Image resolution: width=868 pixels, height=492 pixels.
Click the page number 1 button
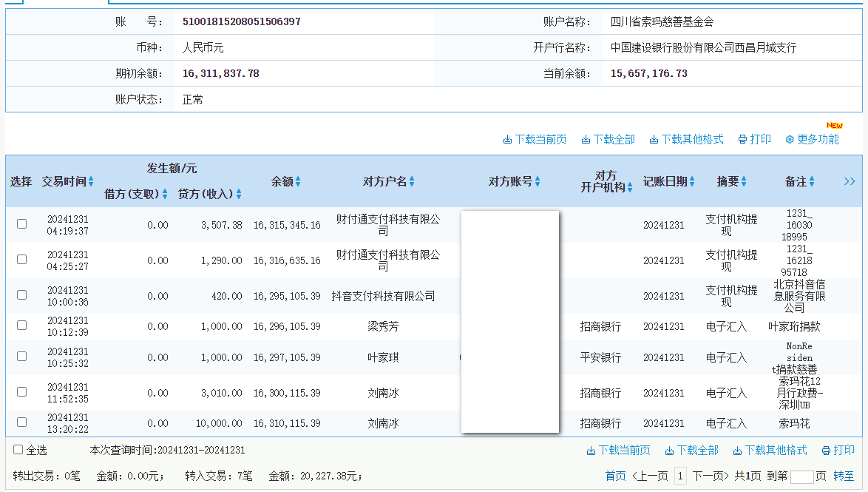tap(680, 476)
